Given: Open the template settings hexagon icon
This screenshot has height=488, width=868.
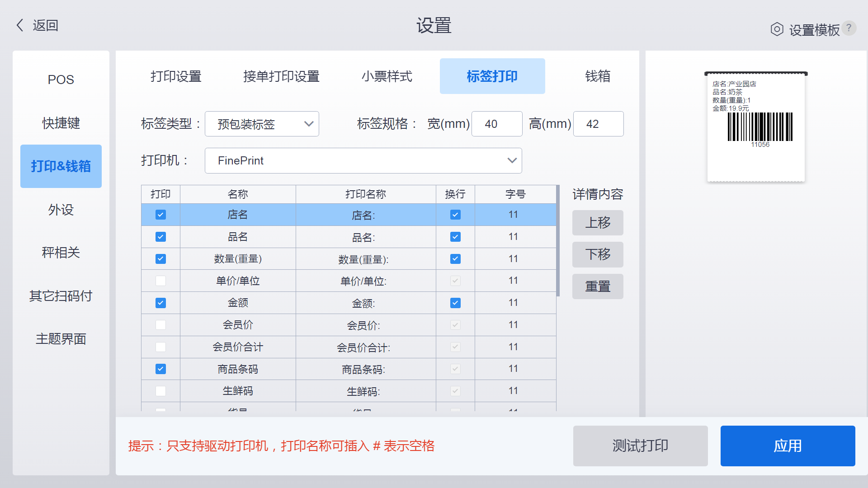Looking at the screenshot, I should click(777, 29).
